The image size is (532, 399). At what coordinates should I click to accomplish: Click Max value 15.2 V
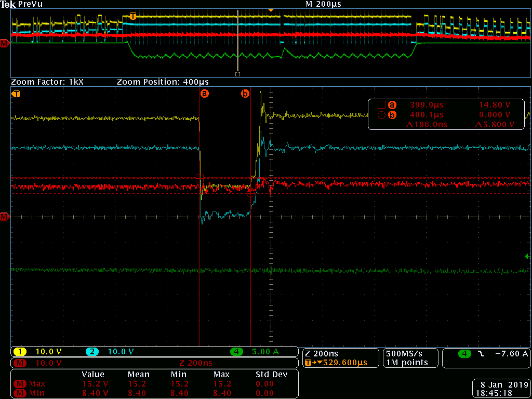tap(95, 384)
